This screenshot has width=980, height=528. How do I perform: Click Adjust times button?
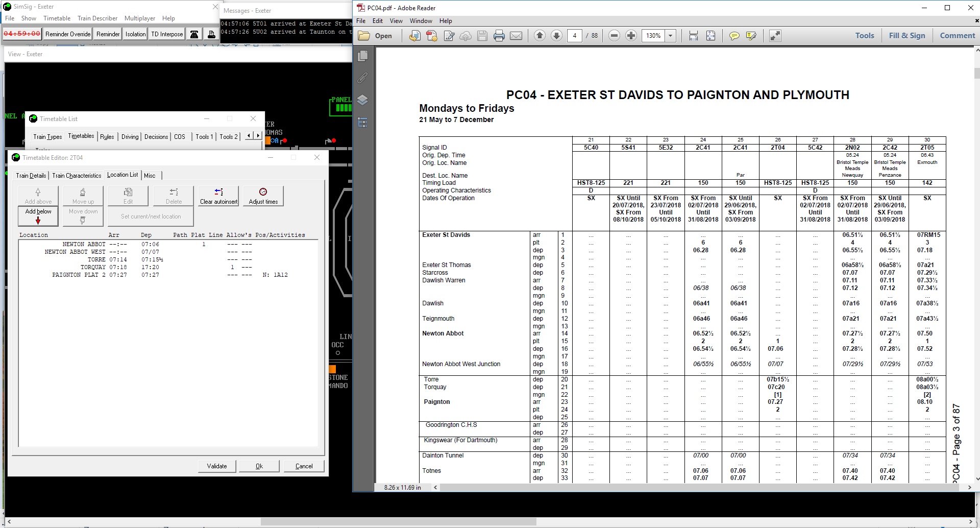(263, 196)
